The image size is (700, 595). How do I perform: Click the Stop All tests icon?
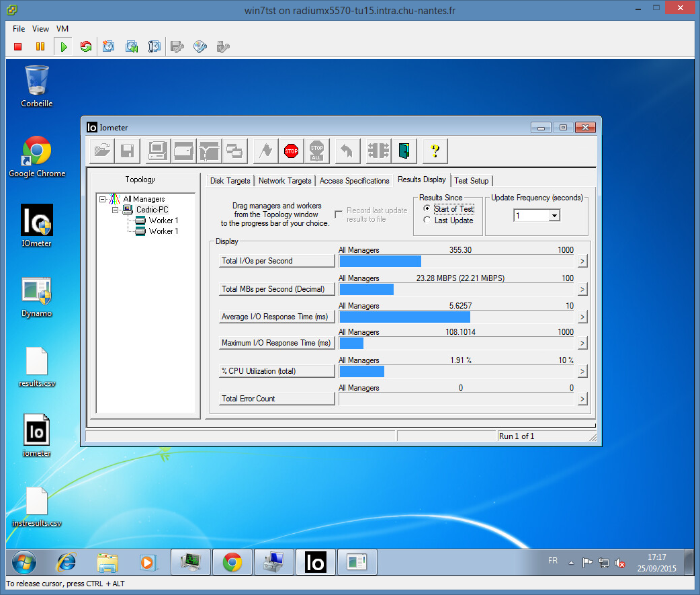tap(316, 151)
